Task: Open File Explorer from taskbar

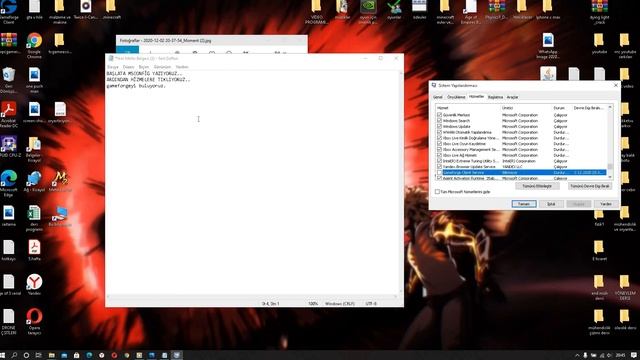Action: click(51, 355)
